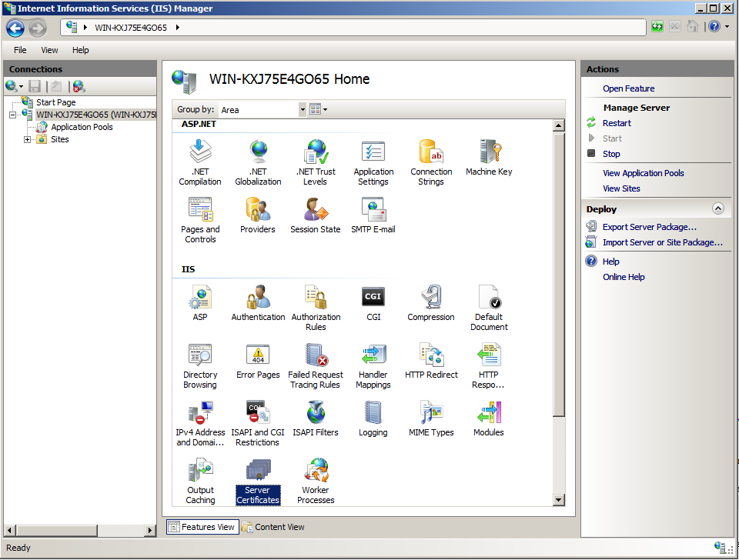The image size is (739, 560).
Task: Open Authorization Rules feature
Action: pyautogui.click(x=316, y=308)
